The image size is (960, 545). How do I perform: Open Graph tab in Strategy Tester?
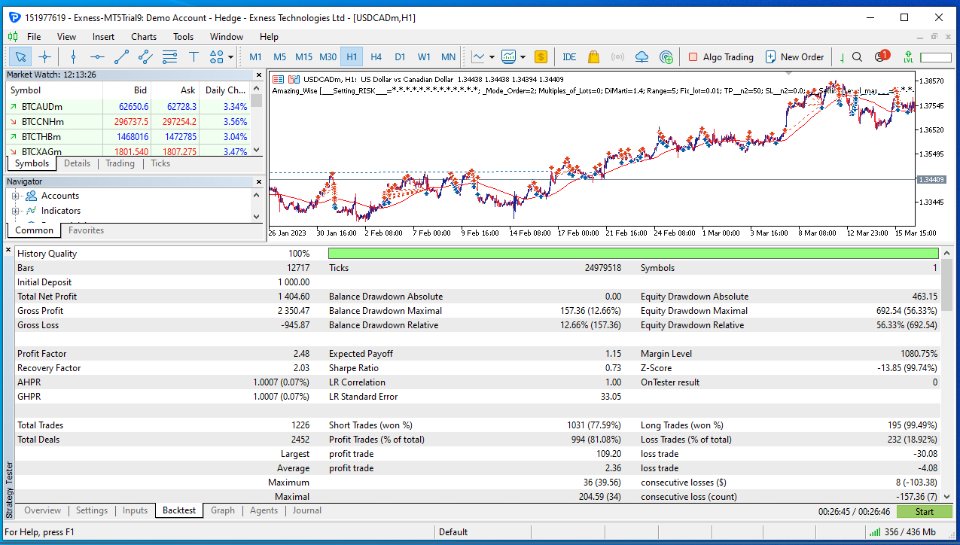[x=223, y=510]
